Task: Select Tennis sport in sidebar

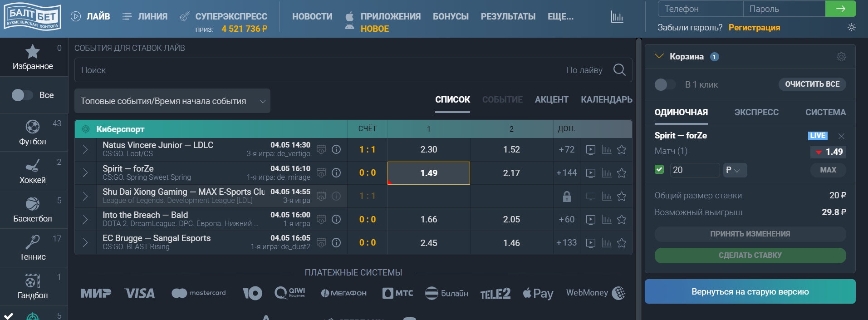Action: coord(33,248)
